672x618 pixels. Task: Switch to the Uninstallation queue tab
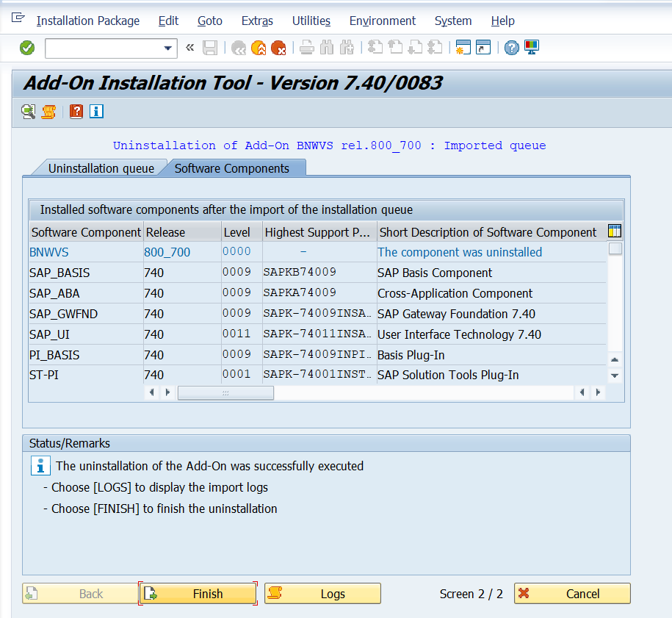(101, 168)
